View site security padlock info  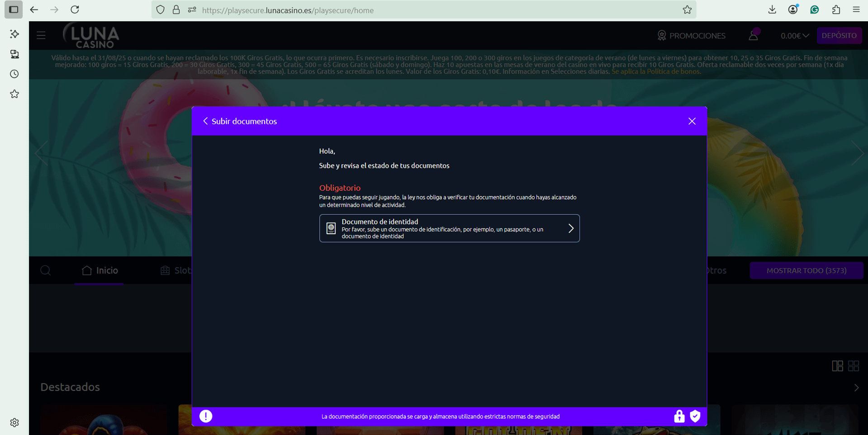click(176, 10)
